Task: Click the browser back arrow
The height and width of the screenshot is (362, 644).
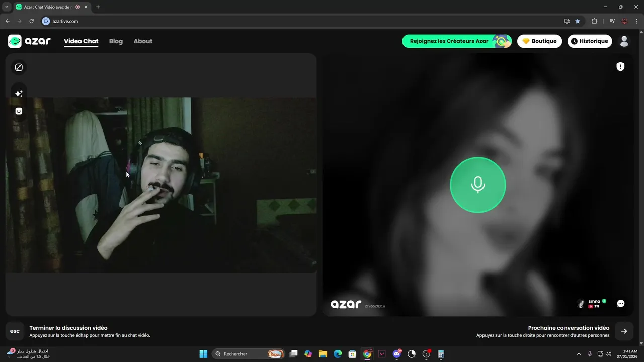Action: point(7,21)
